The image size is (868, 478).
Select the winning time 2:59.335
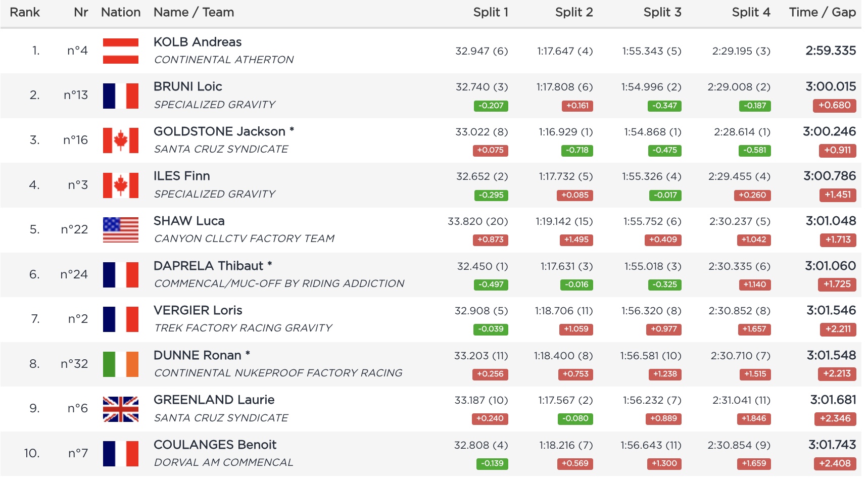(x=830, y=51)
